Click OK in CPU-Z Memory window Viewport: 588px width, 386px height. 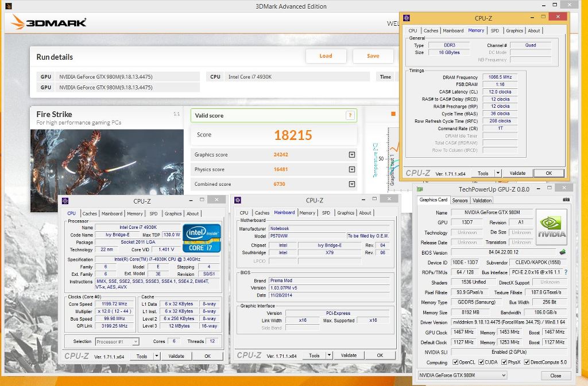pos(548,173)
